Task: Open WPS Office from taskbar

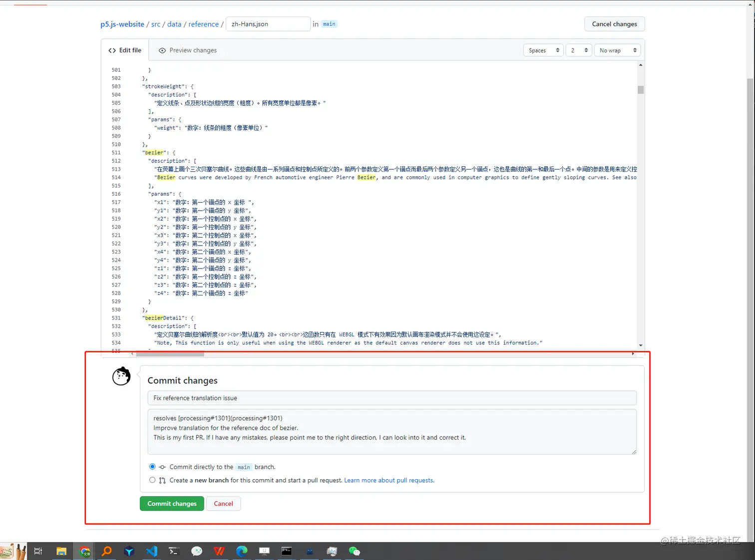Action: 219,551
